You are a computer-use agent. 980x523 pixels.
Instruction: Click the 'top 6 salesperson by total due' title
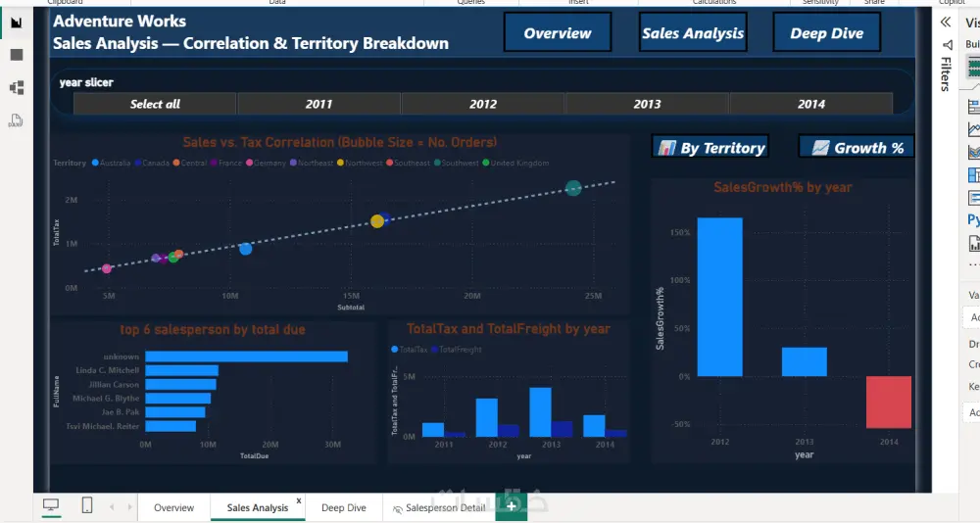[x=213, y=329]
